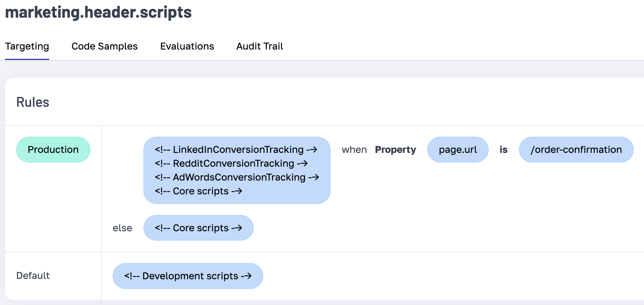Click the Rules heading
Screen dimensions: 644x305
(x=33, y=102)
